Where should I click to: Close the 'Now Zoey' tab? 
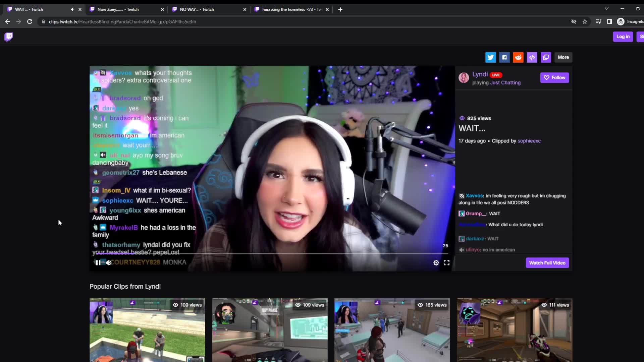point(162,9)
